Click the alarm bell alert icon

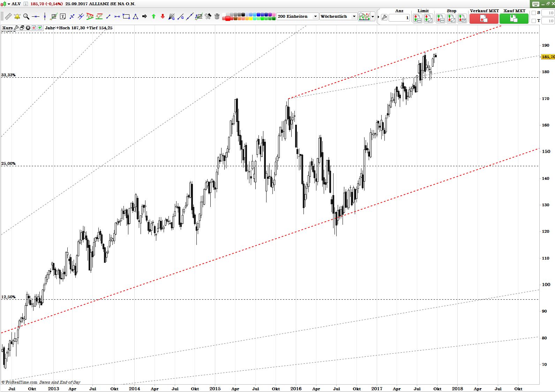pos(17,16)
